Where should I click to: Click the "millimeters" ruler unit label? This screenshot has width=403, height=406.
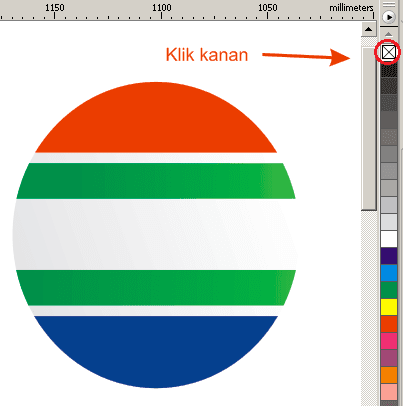[351, 8]
